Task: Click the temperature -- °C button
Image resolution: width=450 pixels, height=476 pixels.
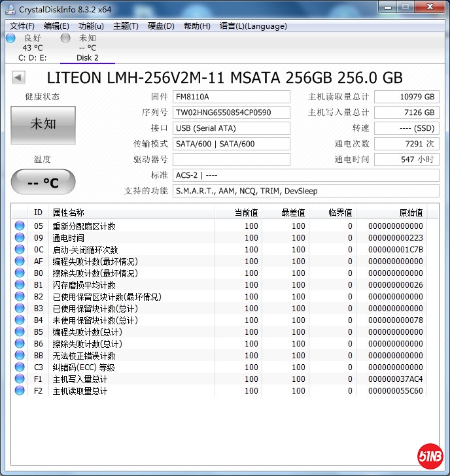Action: click(43, 182)
